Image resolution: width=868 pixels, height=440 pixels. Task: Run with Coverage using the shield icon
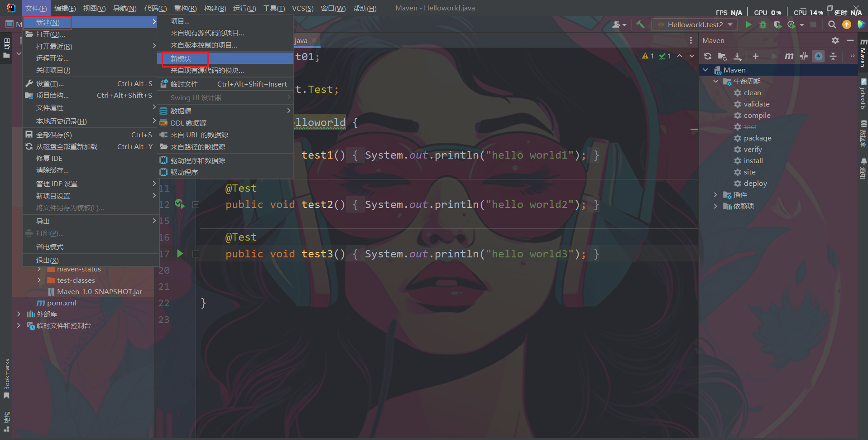tap(777, 24)
